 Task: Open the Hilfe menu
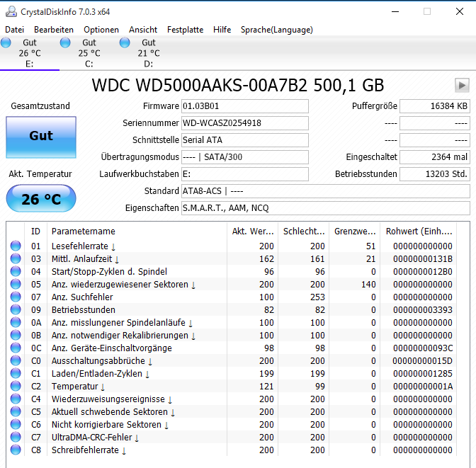click(222, 30)
